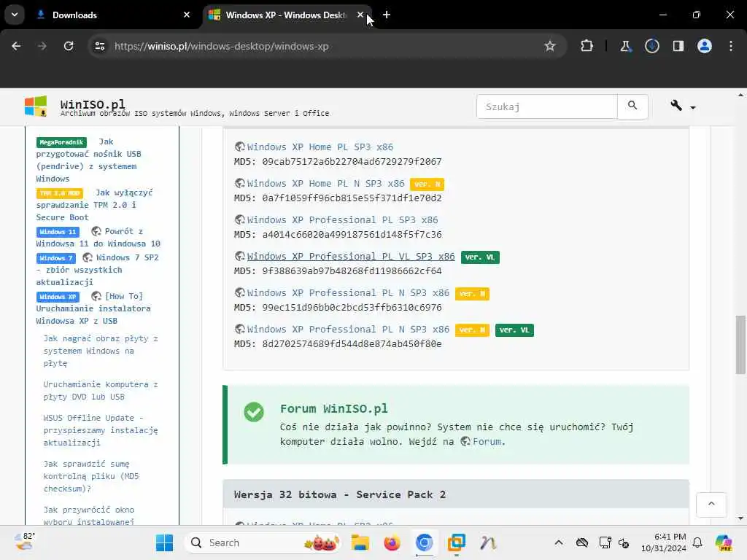Open the browser profile avatar
Screen dimensions: 747x560
705,46
